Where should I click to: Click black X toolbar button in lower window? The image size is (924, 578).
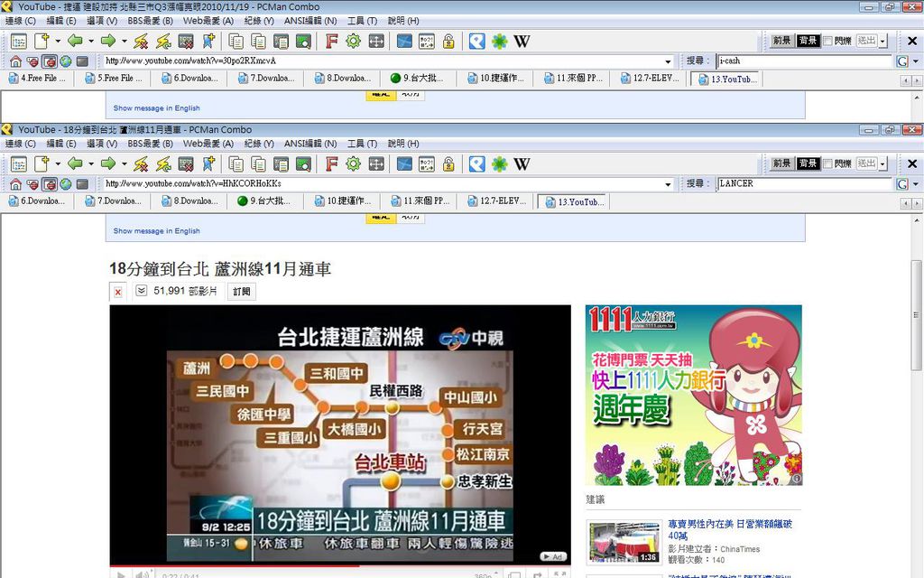912,164
